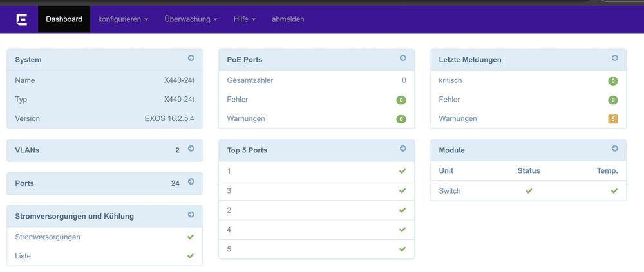Click the Extreme Networks logo icon
644x272 pixels.
point(22,19)
